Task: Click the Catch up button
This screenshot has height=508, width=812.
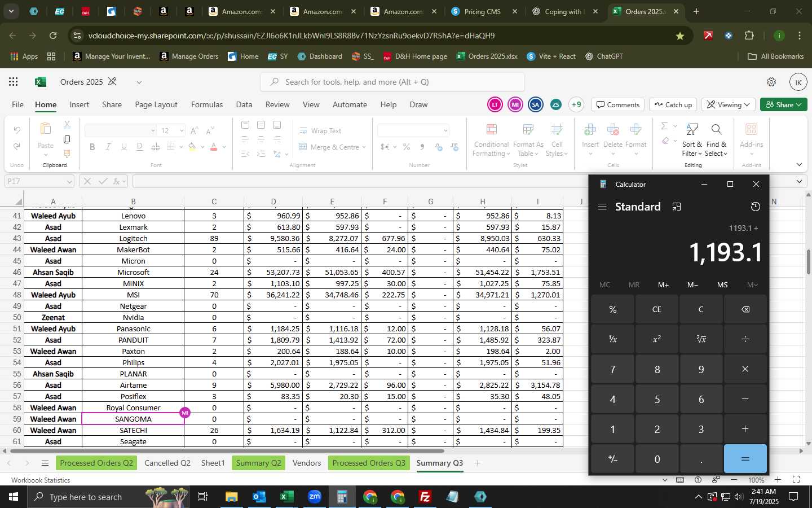Action: 673,105
